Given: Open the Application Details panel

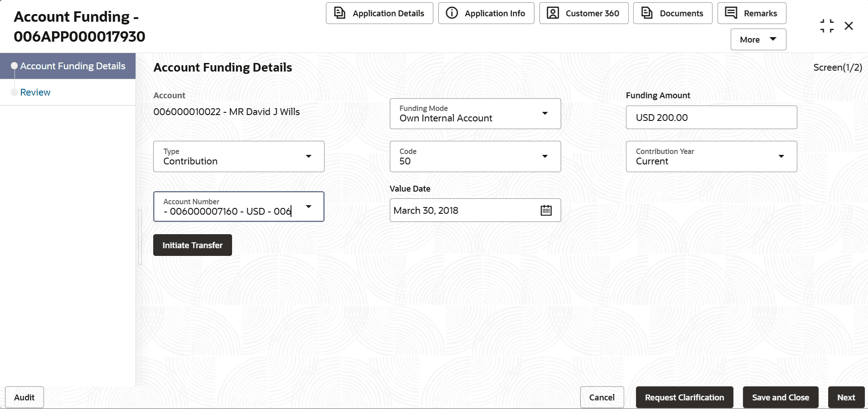Looking at the screenshot, I should [x=379, y=13].
